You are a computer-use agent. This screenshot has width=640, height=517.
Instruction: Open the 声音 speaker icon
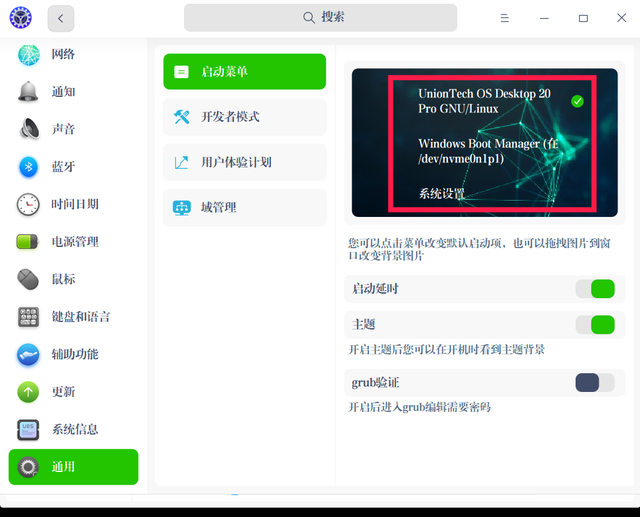(x=29, y=129)
